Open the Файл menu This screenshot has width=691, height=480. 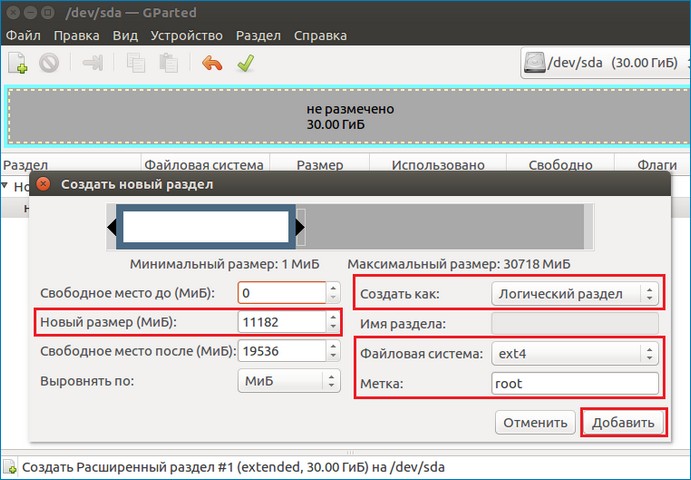(x=23, y=35)
